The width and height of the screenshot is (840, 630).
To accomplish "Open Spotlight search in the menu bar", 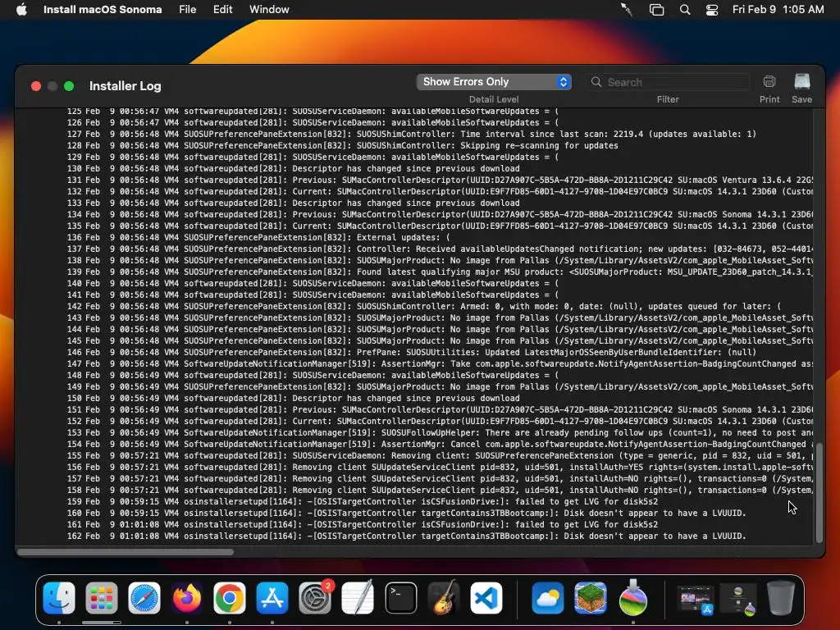I will coord(685,10).
